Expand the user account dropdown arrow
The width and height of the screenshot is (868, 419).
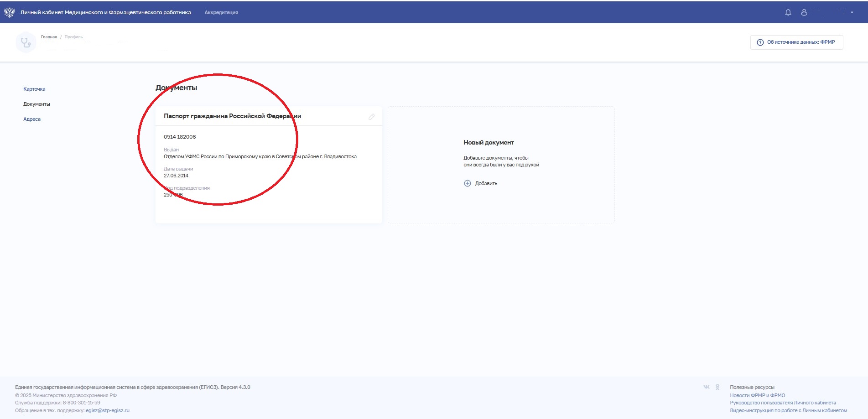coord(852,12)
